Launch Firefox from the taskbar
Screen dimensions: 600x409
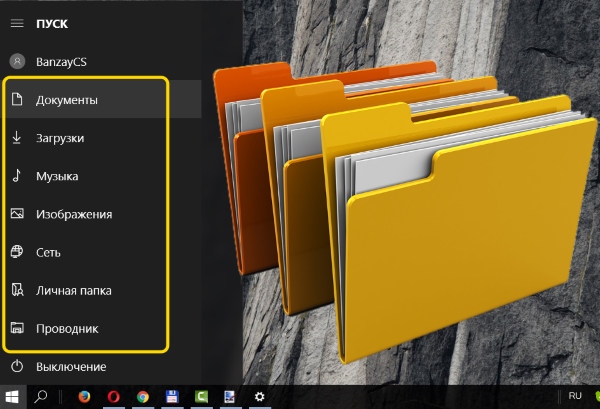84,397
